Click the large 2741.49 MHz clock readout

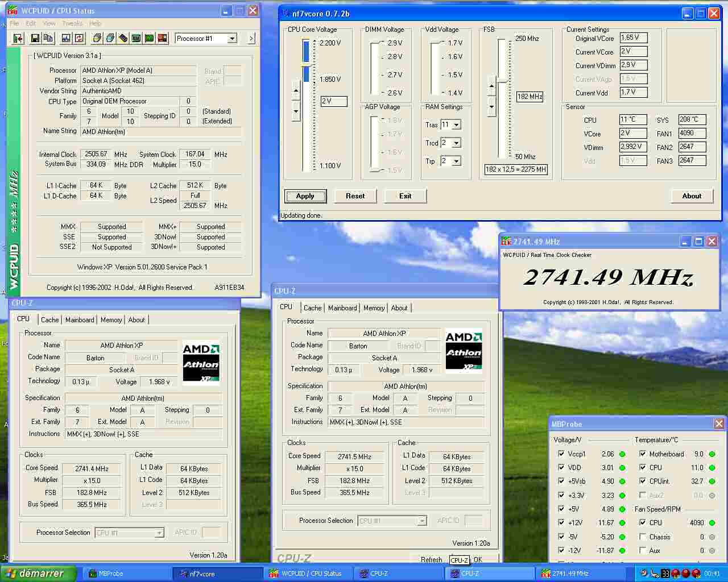[x=608, y=277]
